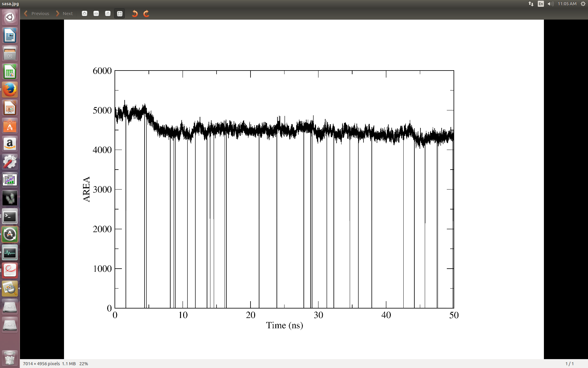Rotate image clockwise
Image resolution: width=588 pixels, height=368 pixels.
pyautogui.click(x=146, y=13)
